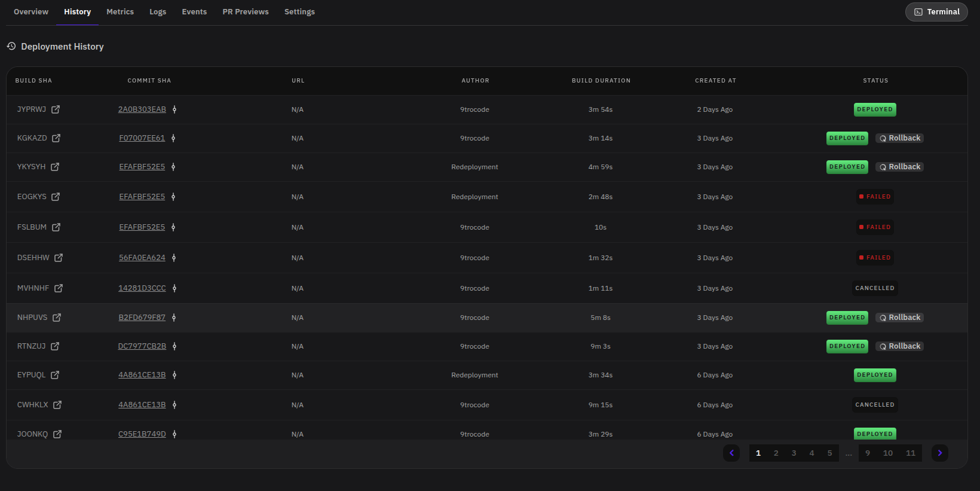Open commit link 4A861CE13B in CWHKLX row
This screenshot has width=980, height=491.
(x=142, y=405)
